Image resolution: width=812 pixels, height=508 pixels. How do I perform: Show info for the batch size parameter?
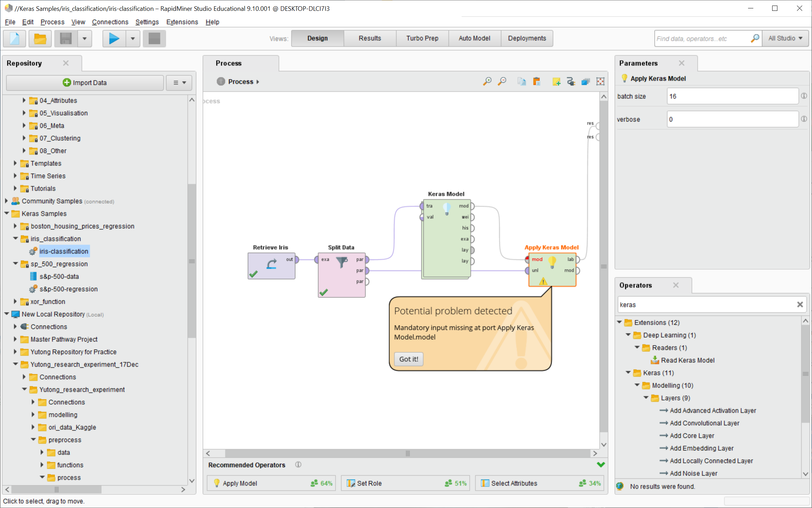click(804, 96)
